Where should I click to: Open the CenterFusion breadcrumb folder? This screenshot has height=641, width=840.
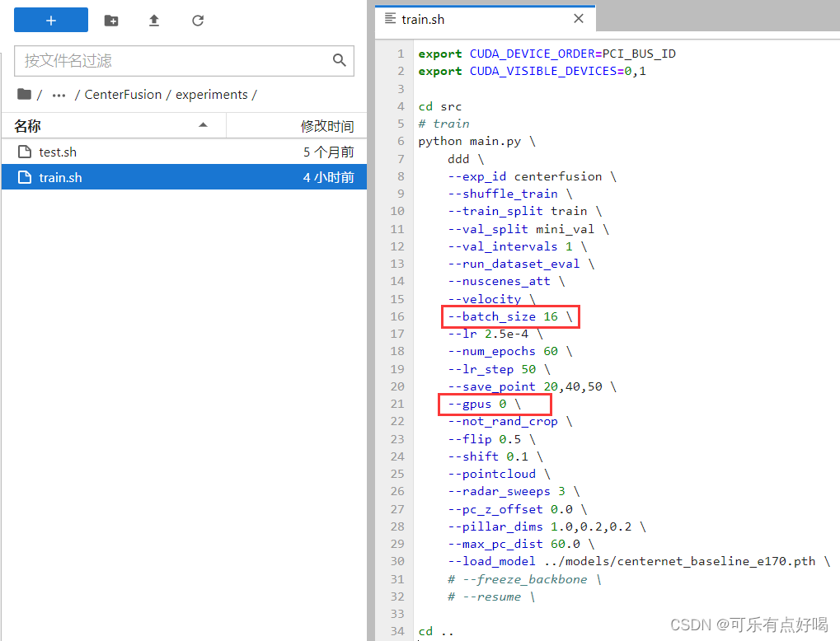(123, 94)
